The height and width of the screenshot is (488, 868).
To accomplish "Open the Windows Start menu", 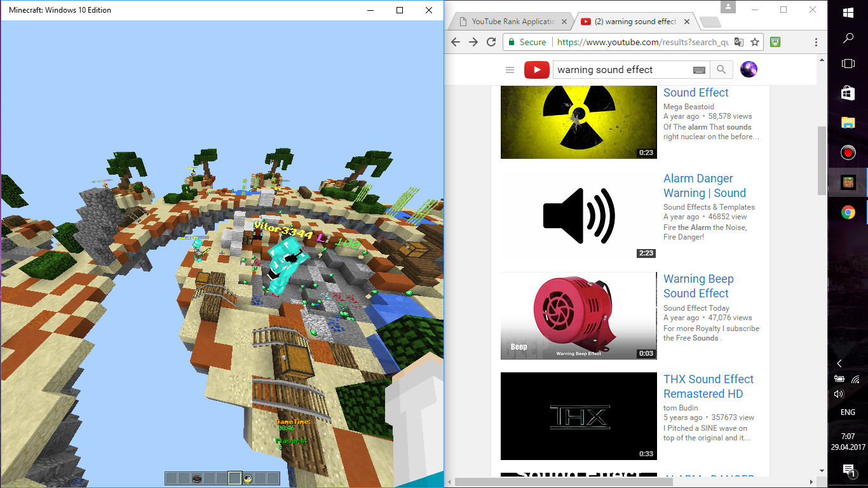I will click(848, 13).
